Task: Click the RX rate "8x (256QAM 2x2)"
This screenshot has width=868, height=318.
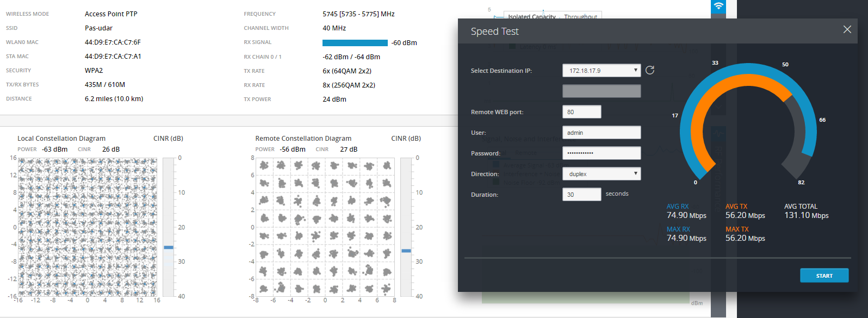Action: pyautogui.click(x=349, y=85)
